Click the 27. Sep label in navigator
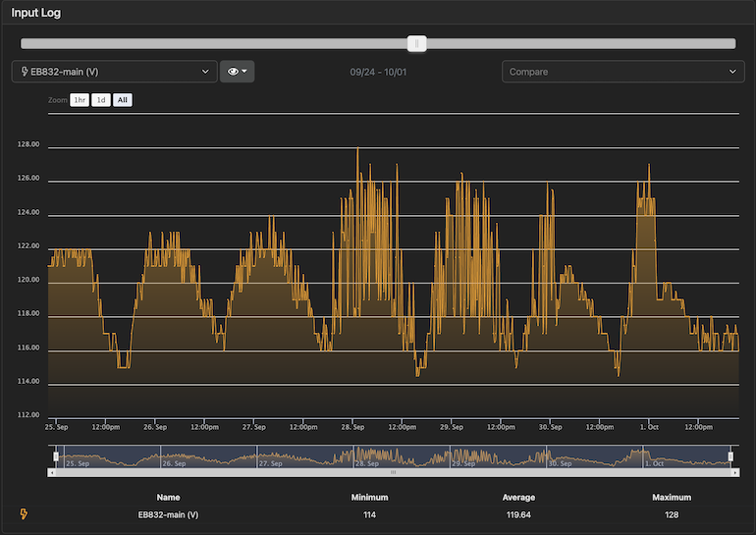 tap(270, 463)
